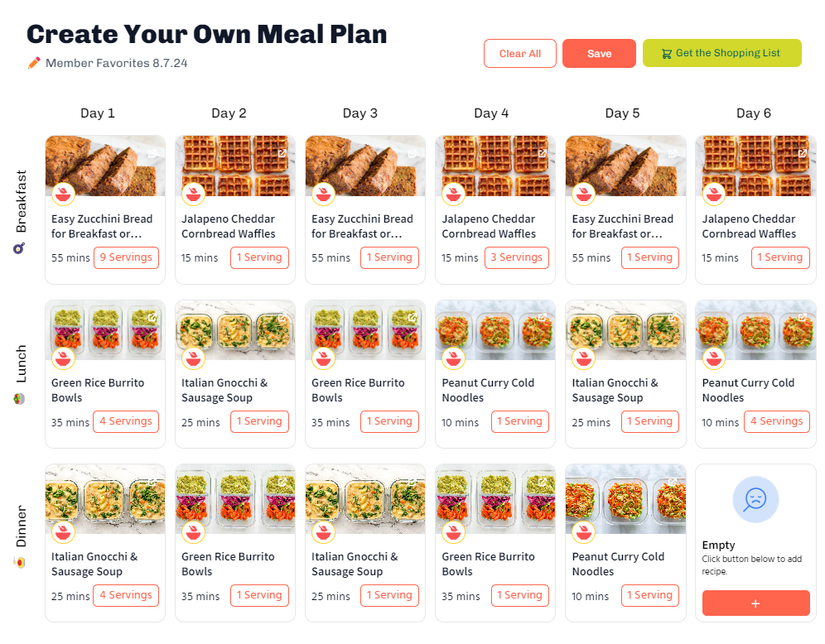Open the 3 Servings selector on Day 4 breakfast
825x644 pixels.
click(x=517, y=257)
